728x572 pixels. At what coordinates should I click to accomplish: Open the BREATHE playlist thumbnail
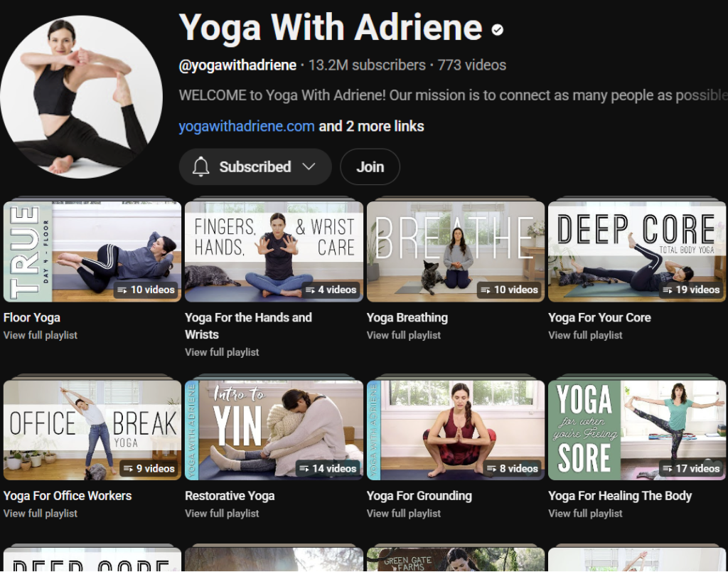click(456, 251)
